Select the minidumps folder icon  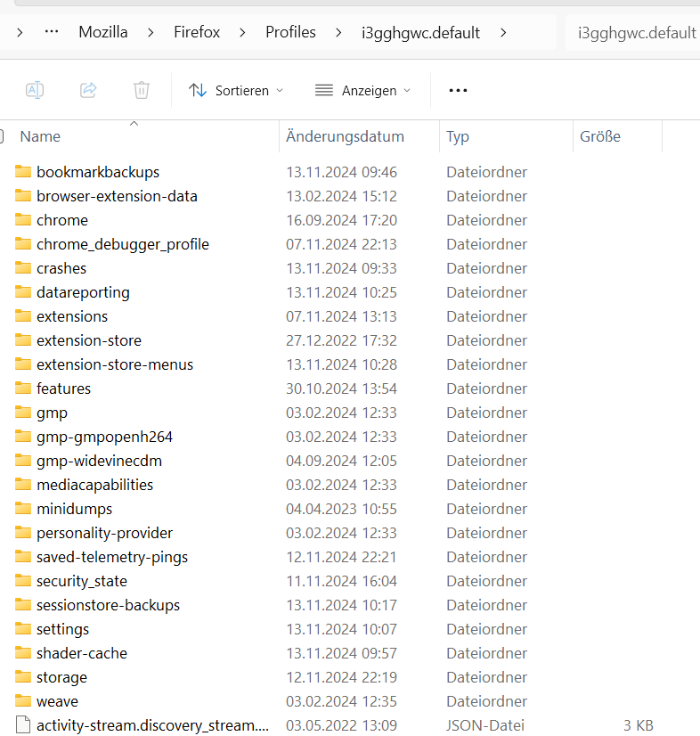point(23,508)
